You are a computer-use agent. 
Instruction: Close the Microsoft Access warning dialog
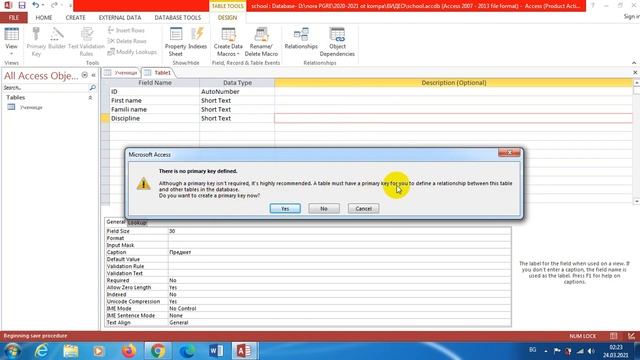coord(509,153)
